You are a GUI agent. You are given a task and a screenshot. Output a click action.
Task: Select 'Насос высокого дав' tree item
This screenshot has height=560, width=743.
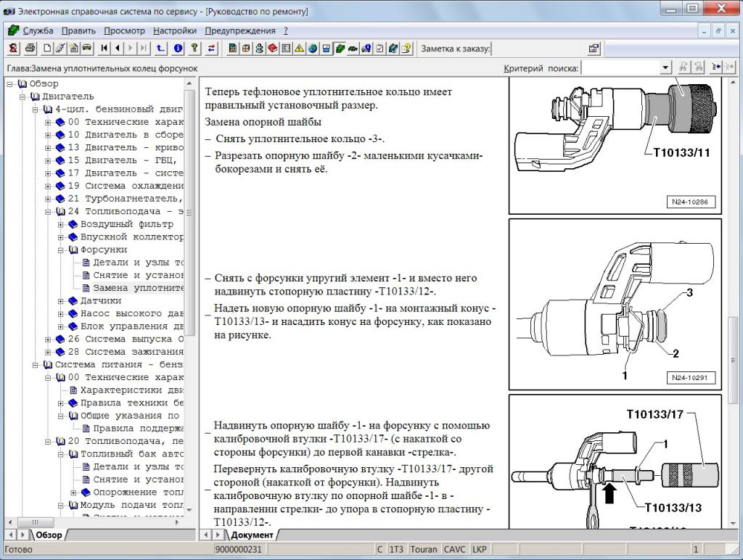point(132,313)
